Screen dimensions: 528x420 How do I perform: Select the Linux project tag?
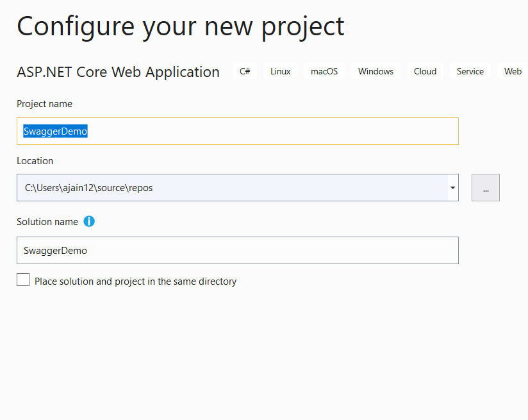pyautogui.click(x=280, y=71)
